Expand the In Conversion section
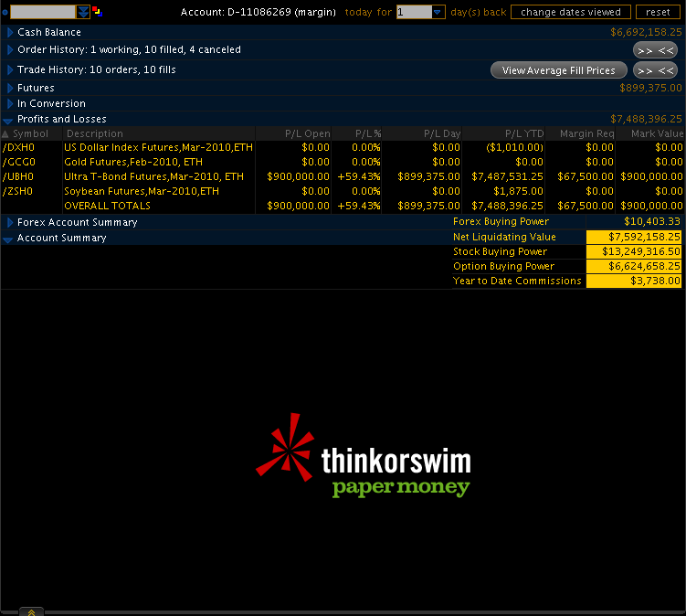686x616 pixels. click(10, 103)
